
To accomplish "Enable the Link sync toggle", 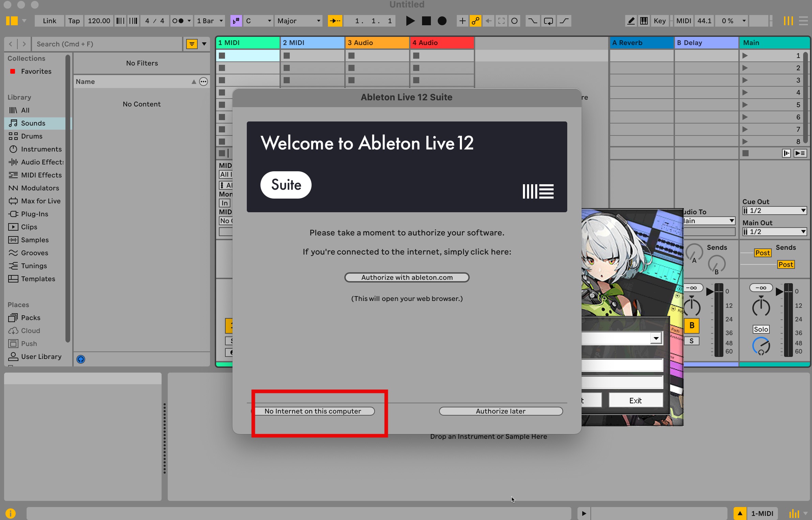I will (x=49, y=21).
